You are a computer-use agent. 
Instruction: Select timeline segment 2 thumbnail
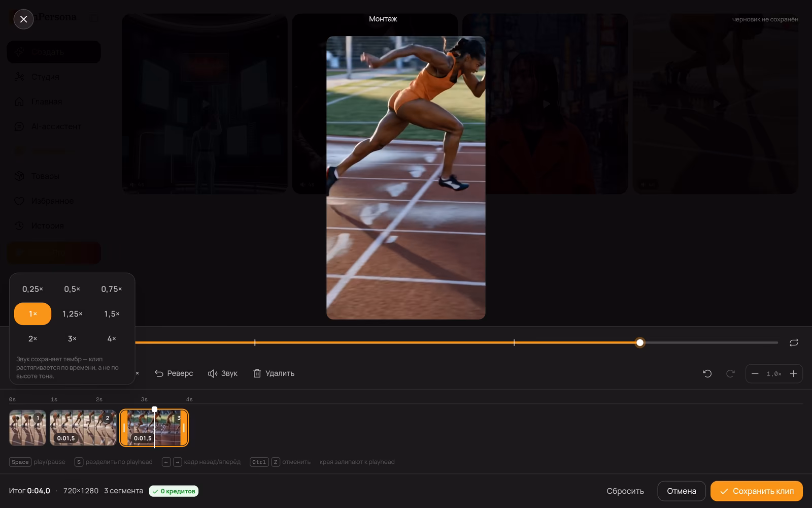pyautogui.click(x=83, y=428)
